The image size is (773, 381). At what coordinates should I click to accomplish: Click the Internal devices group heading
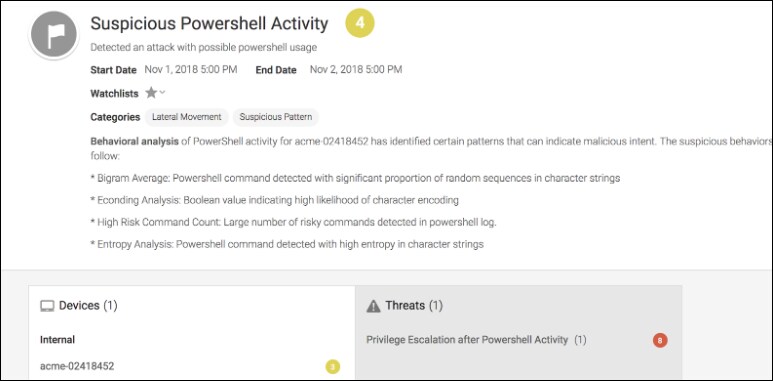tap(58, 340)
